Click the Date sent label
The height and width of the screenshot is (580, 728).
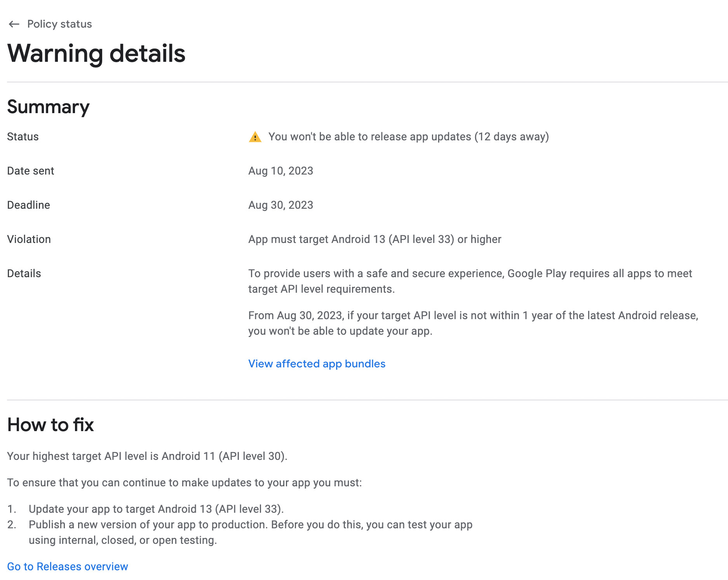tap(31, 171)
